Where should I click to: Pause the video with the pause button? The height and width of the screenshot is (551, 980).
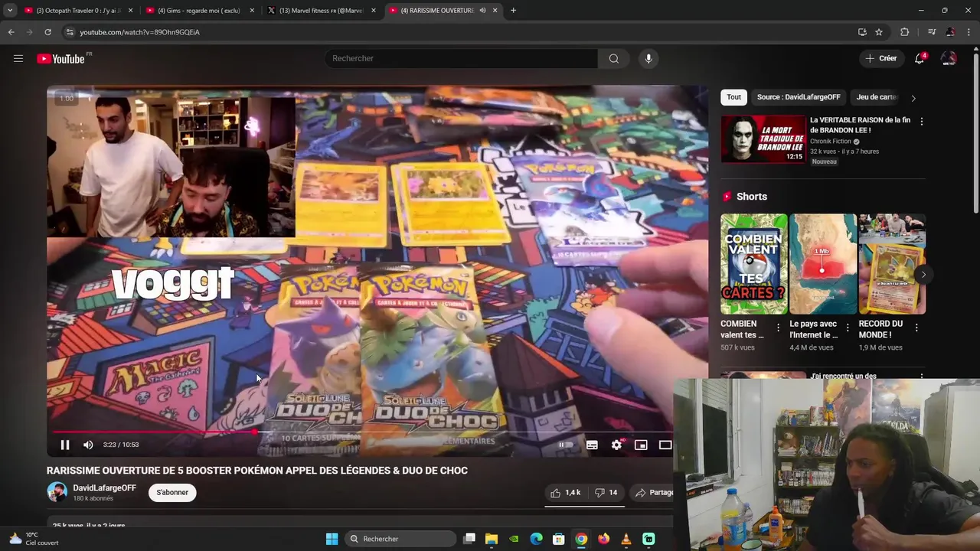pos(65,445)
